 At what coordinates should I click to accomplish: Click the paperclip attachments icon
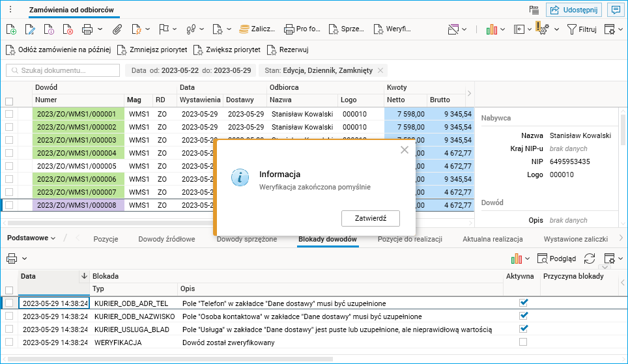pos(117,29)
